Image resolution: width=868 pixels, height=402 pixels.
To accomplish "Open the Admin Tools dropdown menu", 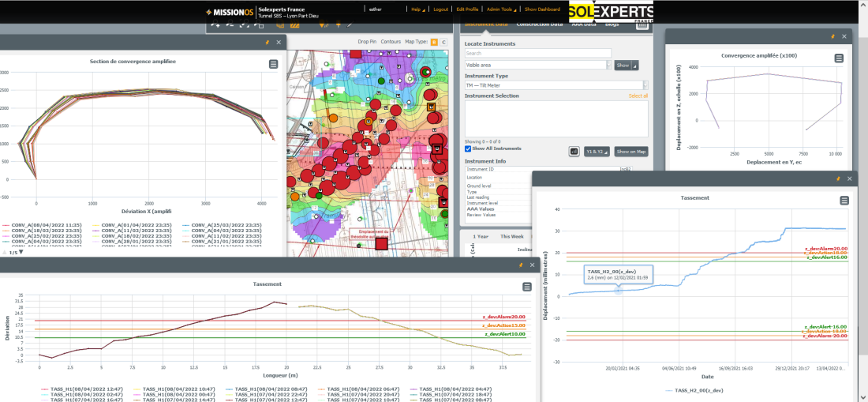I will click(503, 9).
